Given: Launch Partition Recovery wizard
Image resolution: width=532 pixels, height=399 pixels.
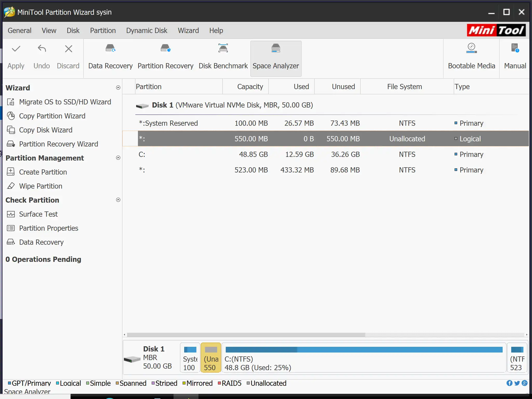Looking at the screenshot, I should click(59, 144).
